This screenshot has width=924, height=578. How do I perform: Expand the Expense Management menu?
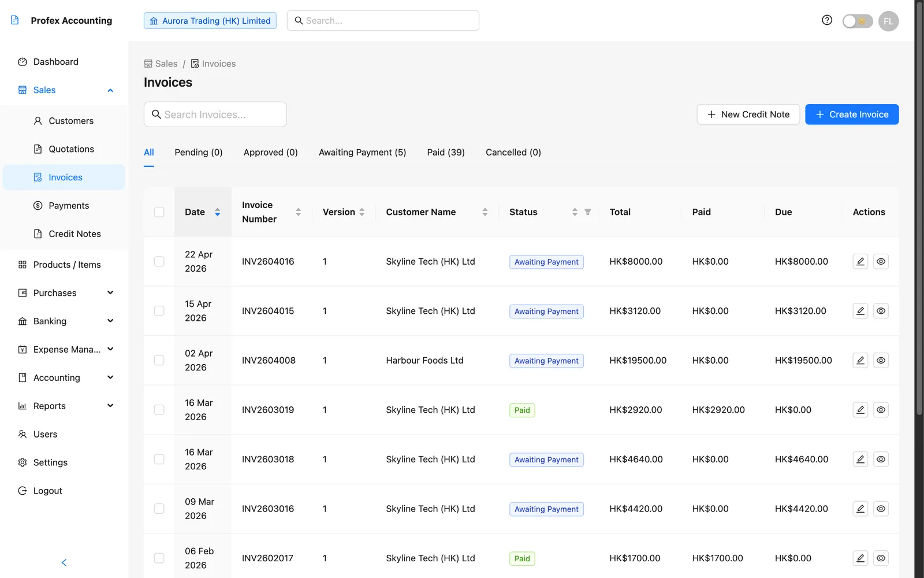tap(64, 350)
